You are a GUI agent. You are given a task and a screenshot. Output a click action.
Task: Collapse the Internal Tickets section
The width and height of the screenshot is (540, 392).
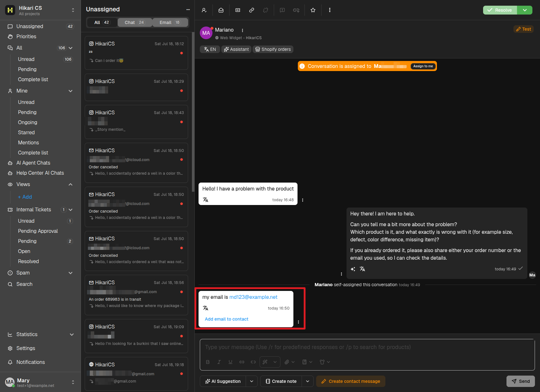pyautogui.click(x=71, y=210)
